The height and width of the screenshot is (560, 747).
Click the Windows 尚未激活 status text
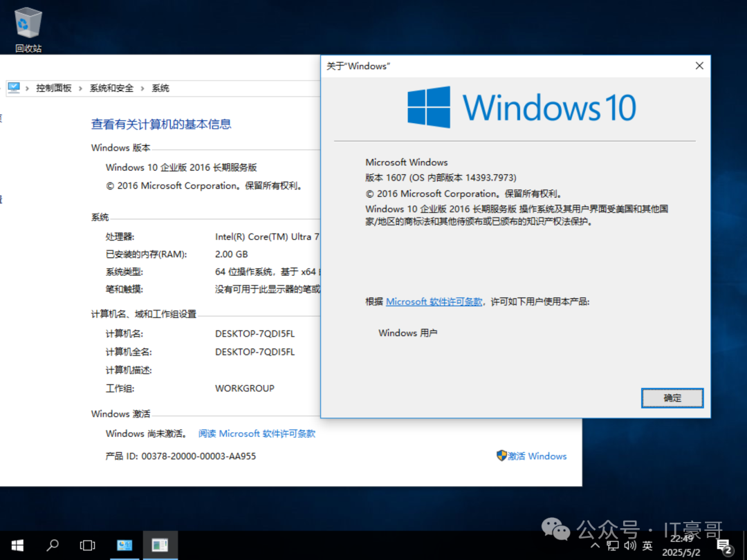pos(146,433)
